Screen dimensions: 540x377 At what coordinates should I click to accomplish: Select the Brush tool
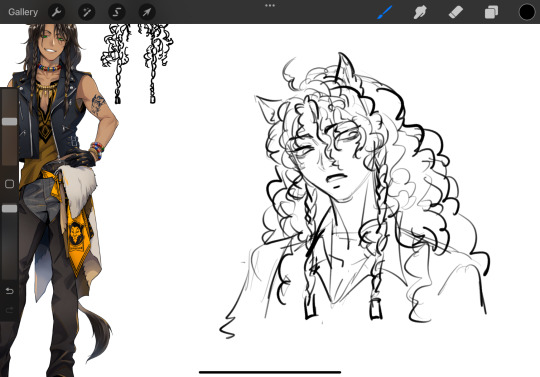coord(384,12)
